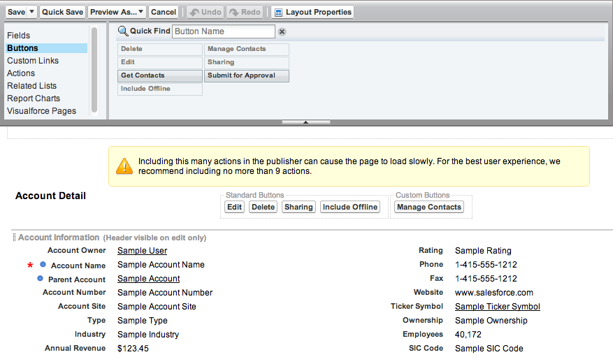Select the Get Contacts palette button
The width and height of the screenshot is (613, 364).
point(160,75)
